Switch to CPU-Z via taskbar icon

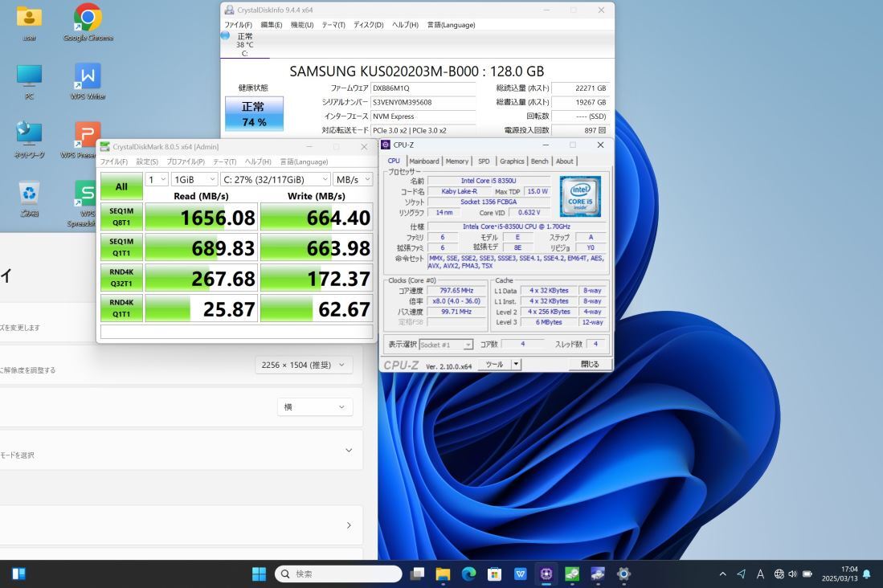[x=546, y=574]
